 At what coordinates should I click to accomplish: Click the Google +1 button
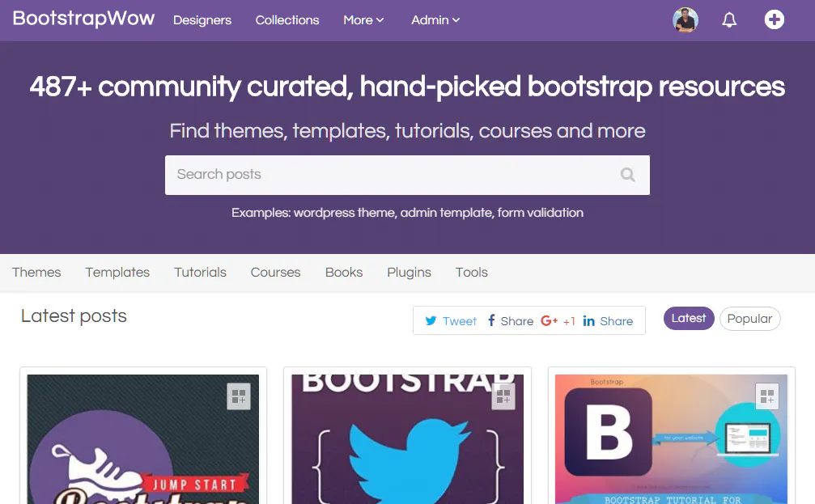(558, 321)
